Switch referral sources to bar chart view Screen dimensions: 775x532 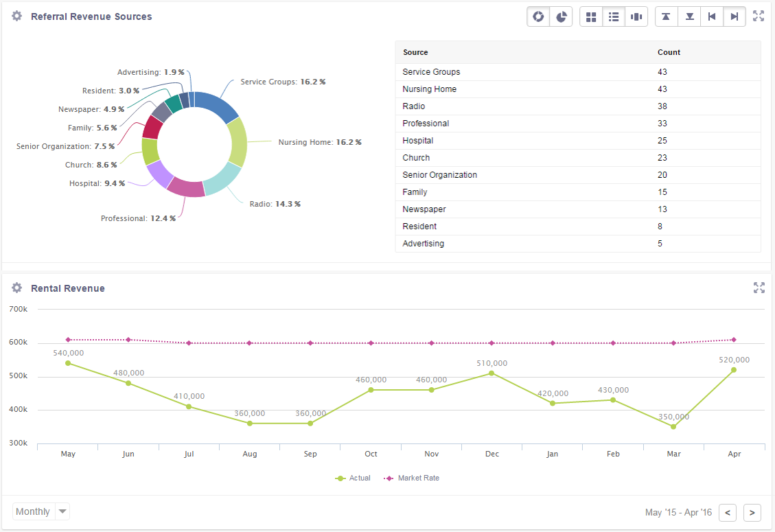(636, 16)
